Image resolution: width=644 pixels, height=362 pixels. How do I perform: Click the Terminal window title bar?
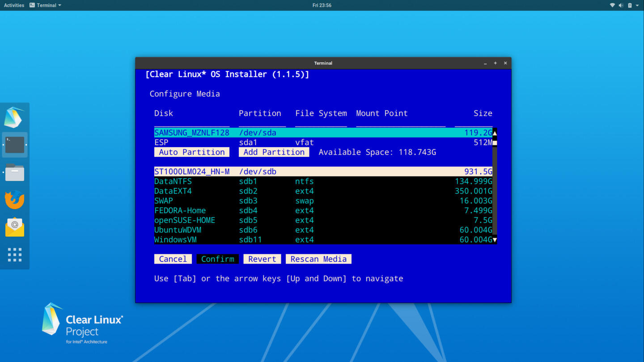pyautogui.click(x=323, y=63)
